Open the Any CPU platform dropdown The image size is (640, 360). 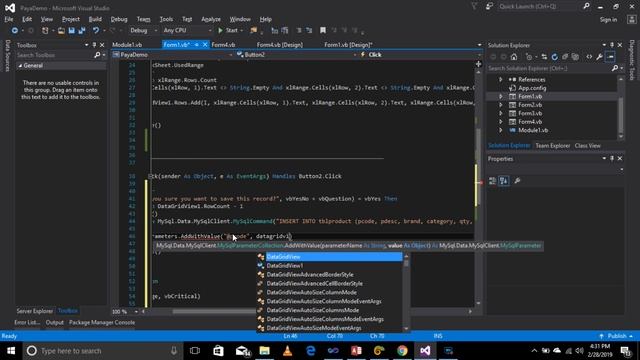pyautogui.click(x=187, y=31)
